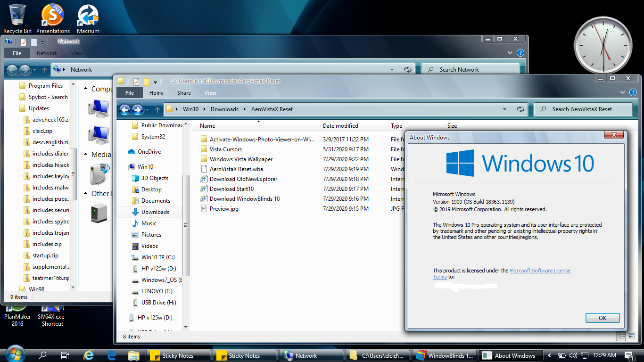644x362 pixels.
Task: Show hidden tray icons chevron
Action: pos(549,355)
